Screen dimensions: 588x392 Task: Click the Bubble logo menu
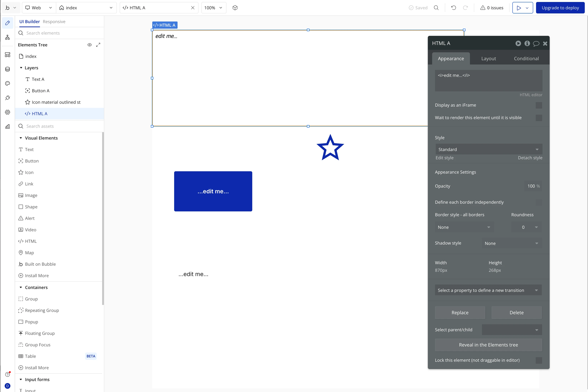coord(11,8)
